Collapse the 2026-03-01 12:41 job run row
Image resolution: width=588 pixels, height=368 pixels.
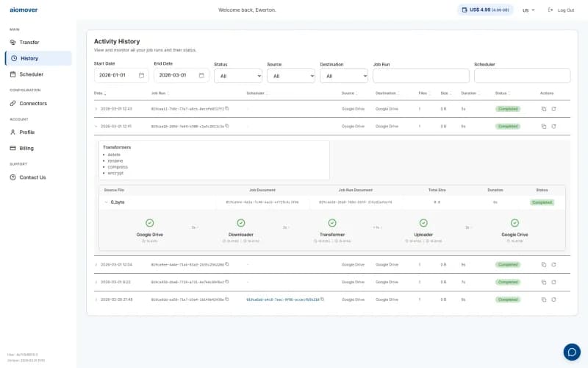(96, 126)
